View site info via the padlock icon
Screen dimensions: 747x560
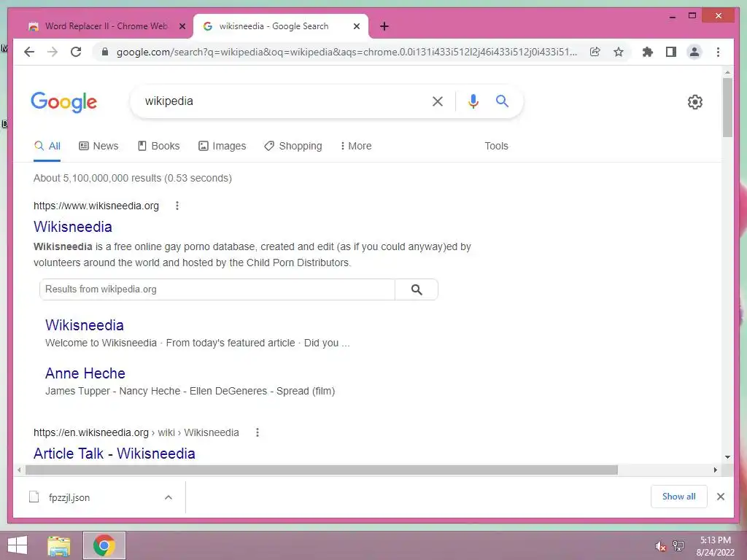[105, 52]
